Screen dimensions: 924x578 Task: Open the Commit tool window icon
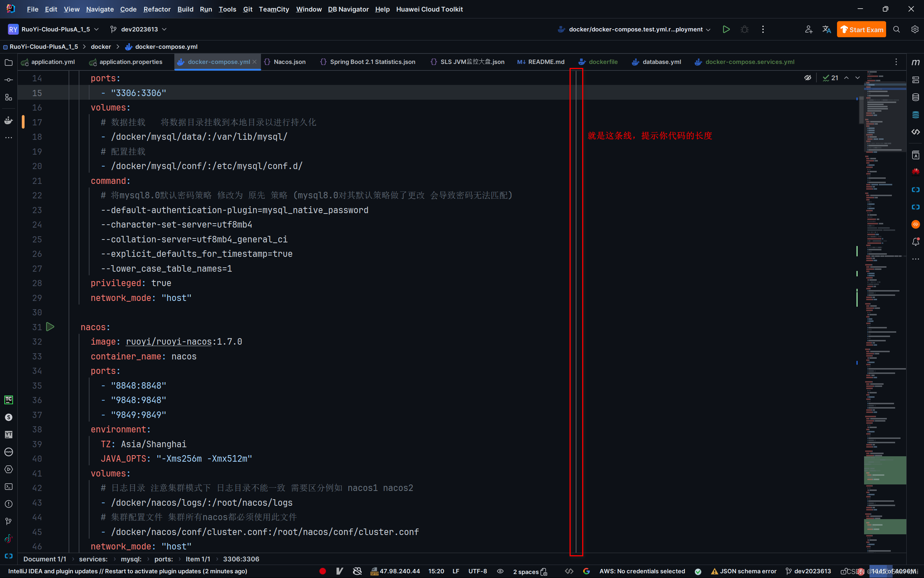(x=8, y=80)
